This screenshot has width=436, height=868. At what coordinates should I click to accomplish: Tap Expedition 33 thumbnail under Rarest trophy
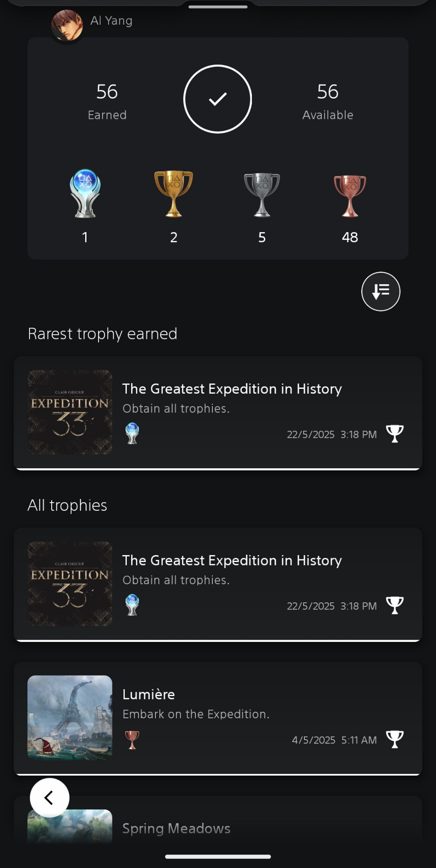70,412
